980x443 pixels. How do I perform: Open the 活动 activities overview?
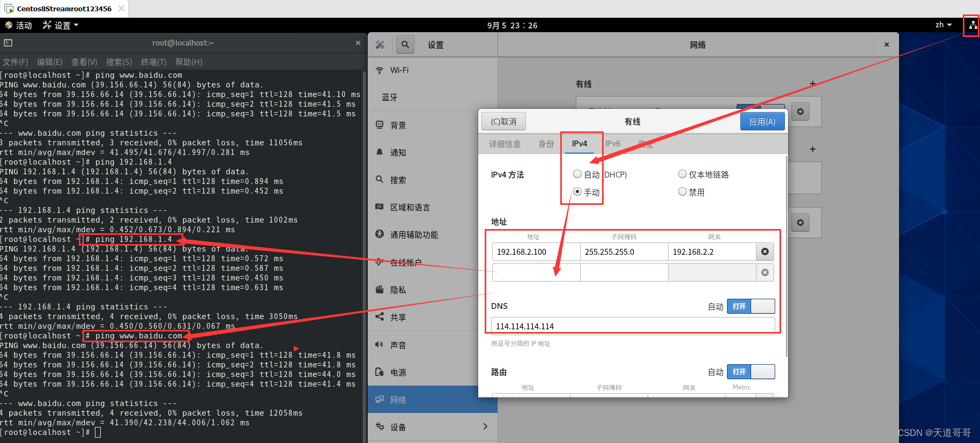[x=18, y=25]
